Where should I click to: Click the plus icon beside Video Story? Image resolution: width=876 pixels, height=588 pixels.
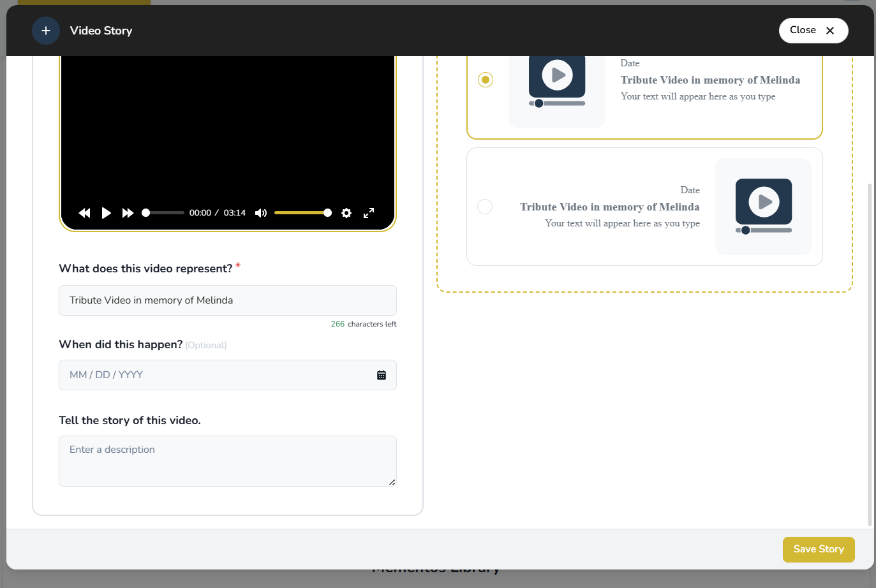point(46,31)
